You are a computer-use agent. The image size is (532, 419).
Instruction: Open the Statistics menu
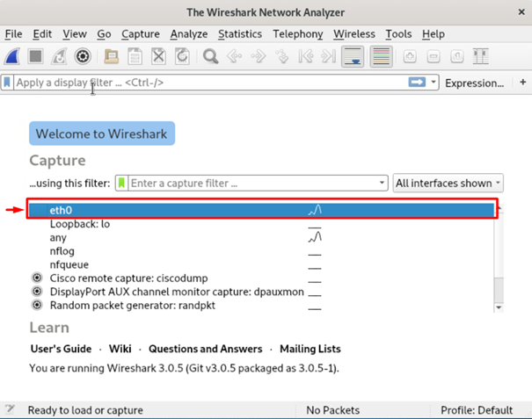(240, 34)
